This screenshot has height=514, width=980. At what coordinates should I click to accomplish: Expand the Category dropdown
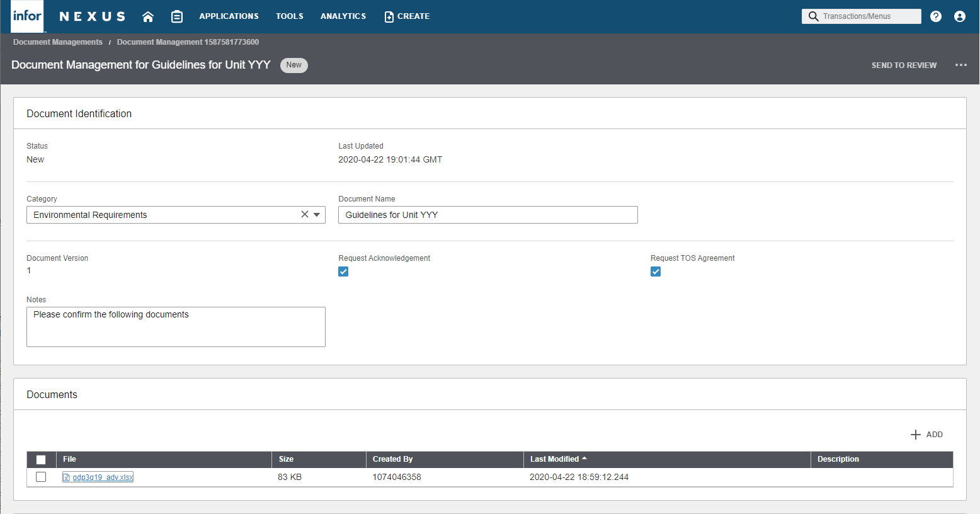tap(317, 214)
